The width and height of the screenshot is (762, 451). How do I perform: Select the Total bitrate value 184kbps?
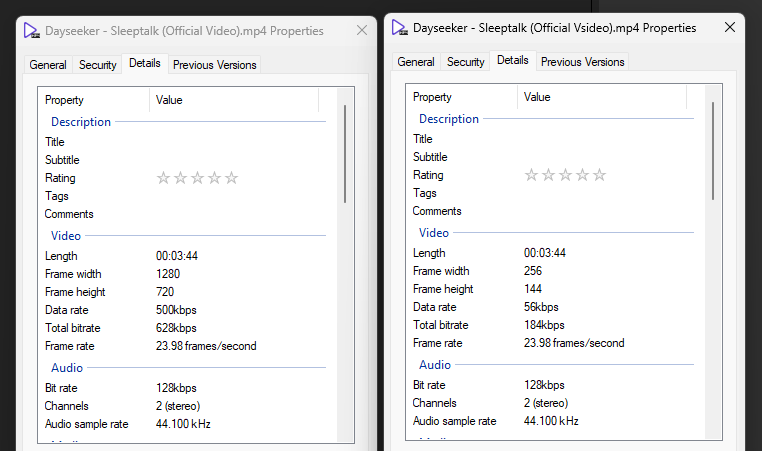point(544,325)
